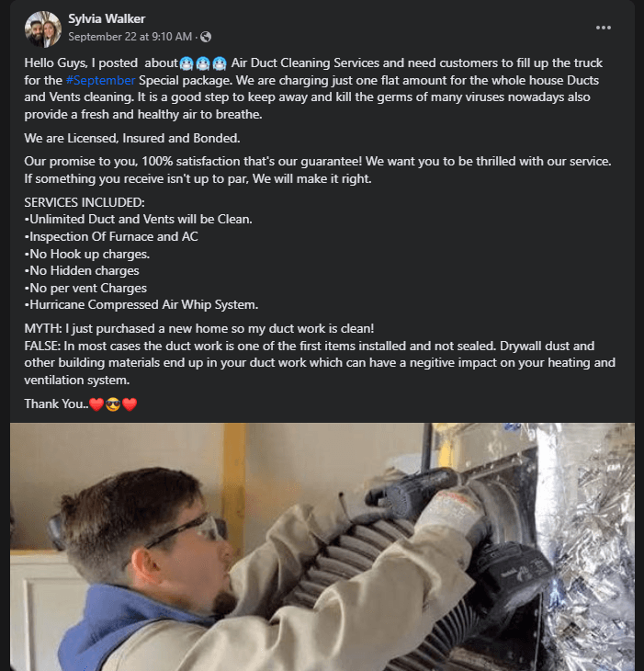Follow the #September hashtag link
Image resolution: width=644 pixels, height=671 pixels.
(100, 81)
